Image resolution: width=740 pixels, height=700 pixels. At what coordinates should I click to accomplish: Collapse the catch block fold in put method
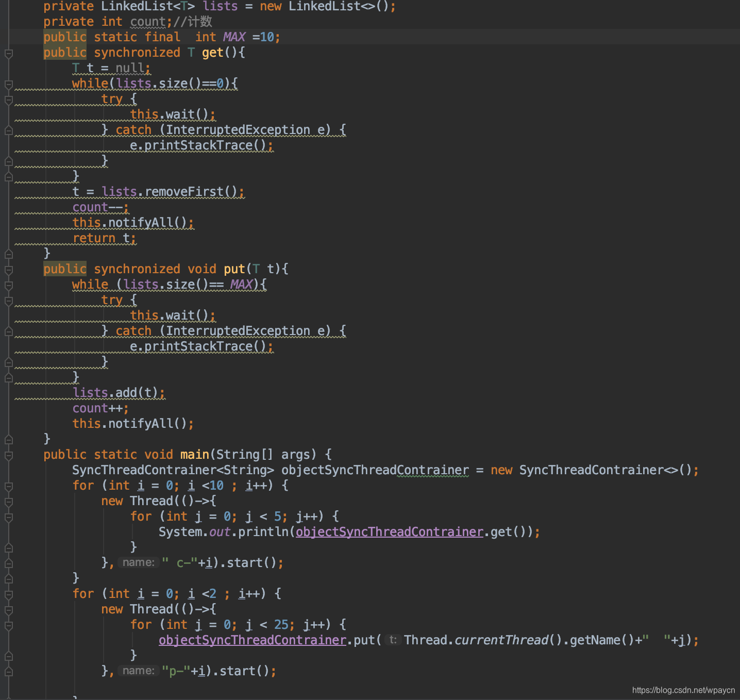[9, 331]
